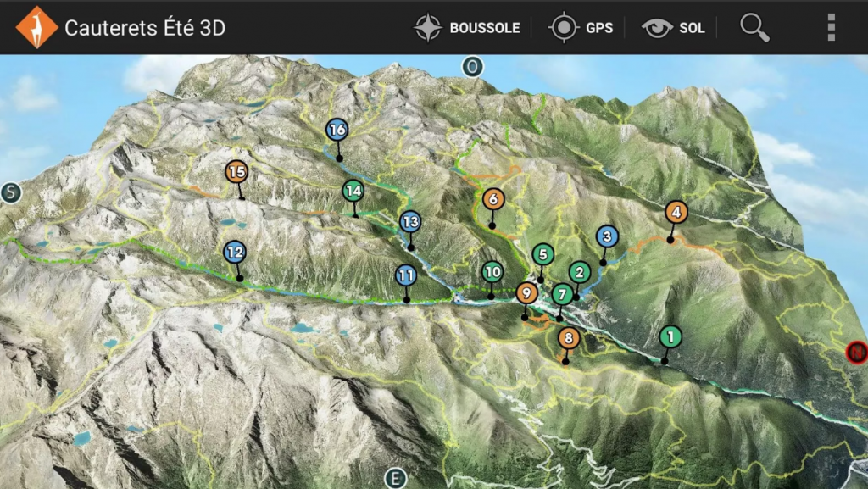Select orange route marker 8

point(569,338)
